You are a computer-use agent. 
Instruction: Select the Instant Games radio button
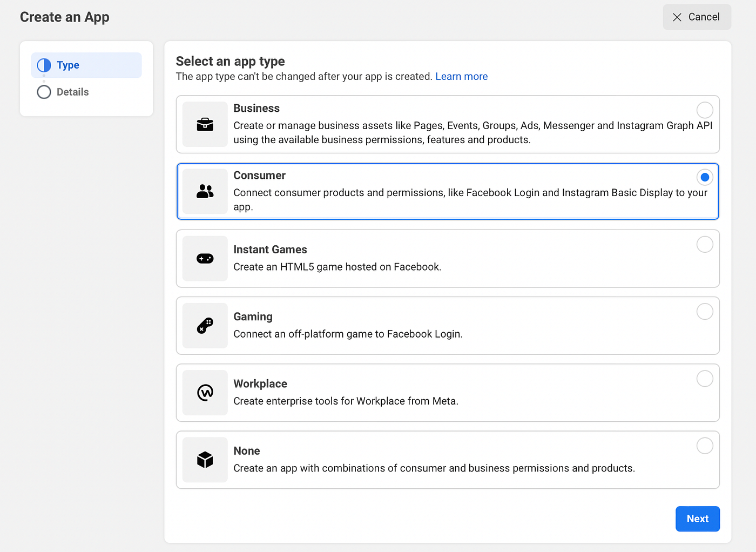705,244
